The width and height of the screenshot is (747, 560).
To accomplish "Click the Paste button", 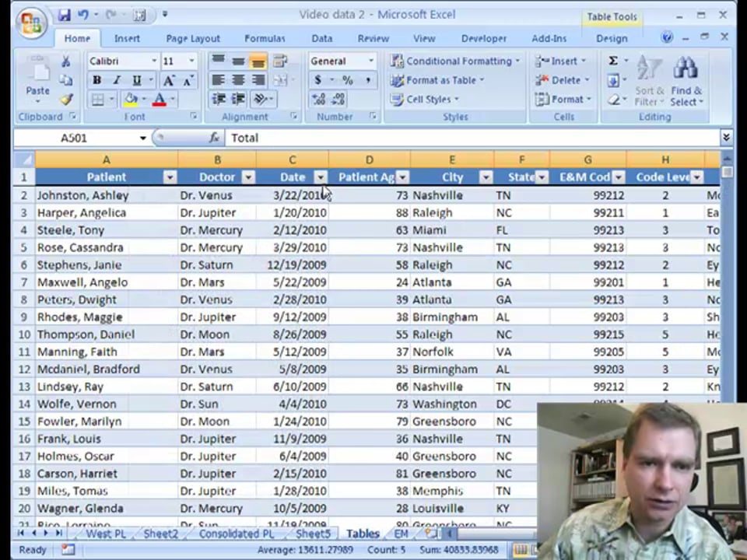I will 37,80.
